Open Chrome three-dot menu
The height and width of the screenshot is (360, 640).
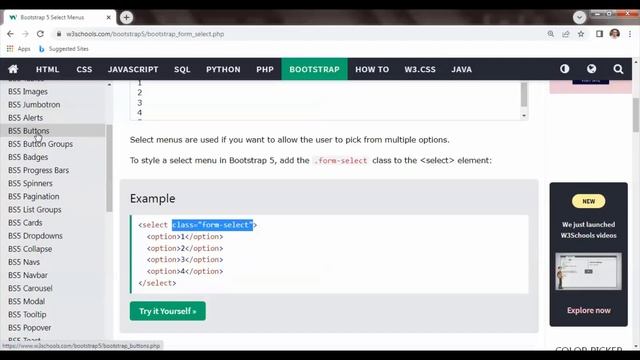point(630,34)
